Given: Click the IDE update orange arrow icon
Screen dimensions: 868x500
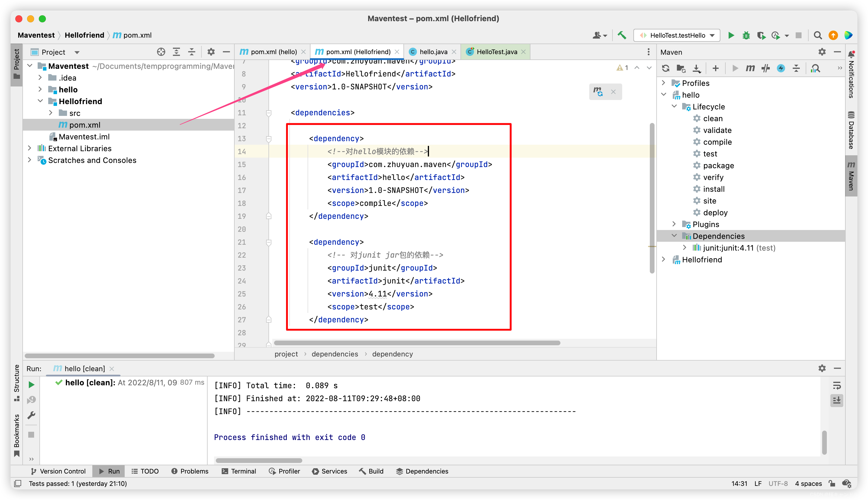Looking at the screenshot, I should 833,35.
